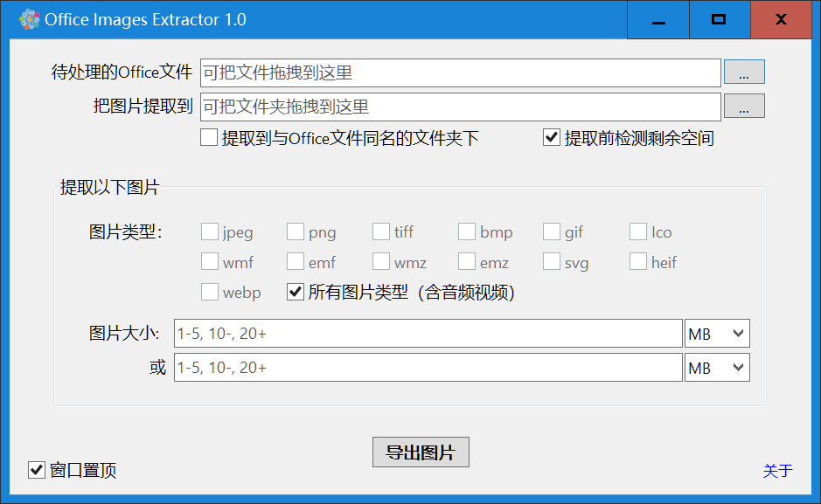
Task: Check the bmp image type
Action: click(467, 231)
